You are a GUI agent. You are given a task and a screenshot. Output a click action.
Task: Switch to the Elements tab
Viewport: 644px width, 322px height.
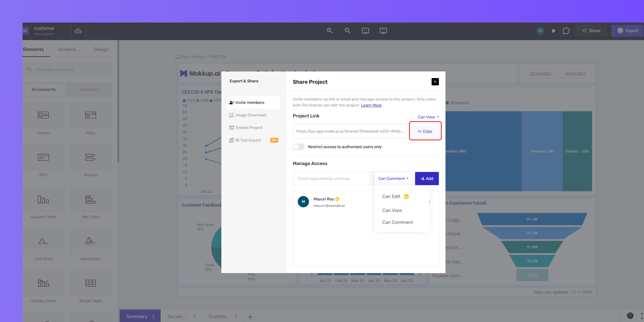click(x=33, y=49)
